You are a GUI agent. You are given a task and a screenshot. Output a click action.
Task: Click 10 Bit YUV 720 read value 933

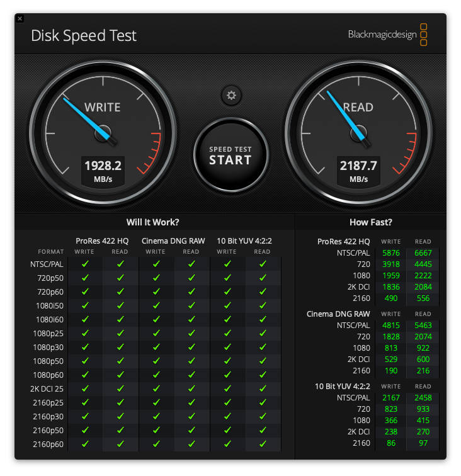coord(423,409)
